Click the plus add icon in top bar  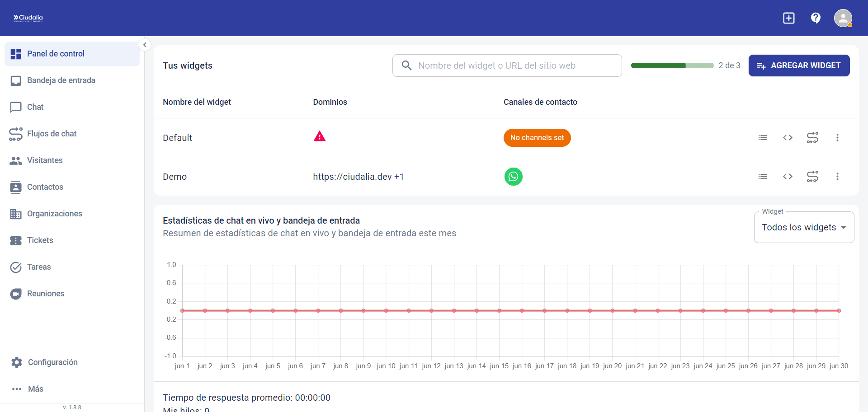click(788, 18)
